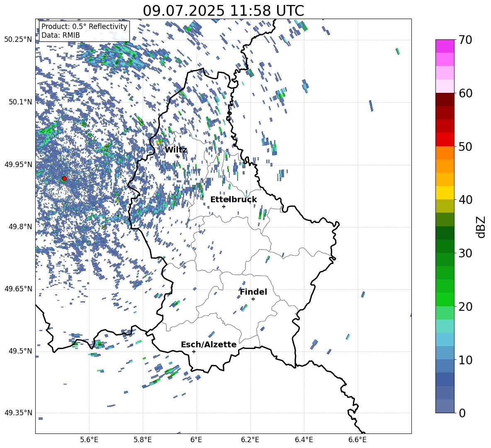The width and height of the screenshot is (491, 448).
Task: Click the 50.25°N latitude label
Action: 18,40
